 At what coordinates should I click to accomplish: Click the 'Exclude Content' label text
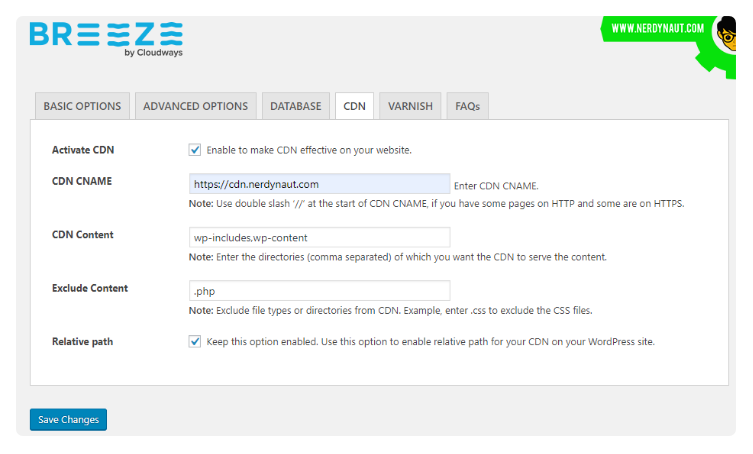[90, 288]
